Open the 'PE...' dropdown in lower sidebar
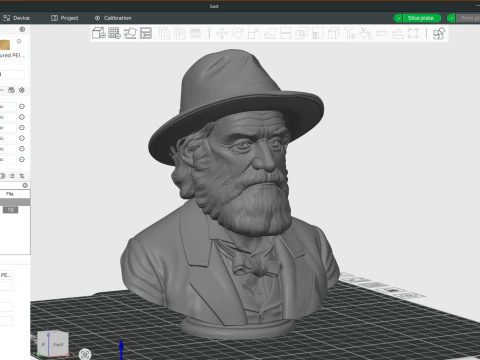The height and width of the screenshot is (360, 480). coord(6,275)
